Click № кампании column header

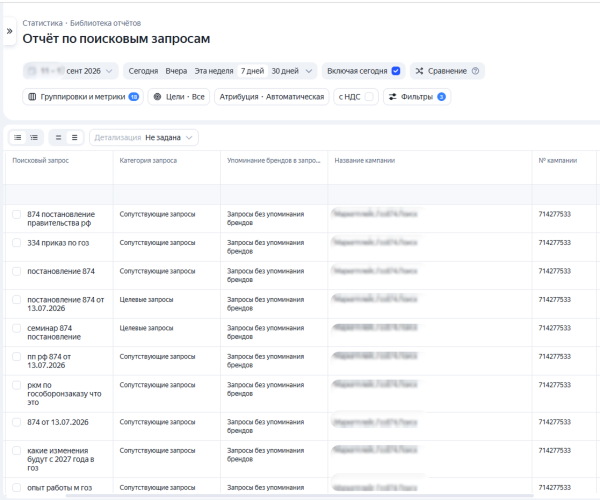point(558,160)
